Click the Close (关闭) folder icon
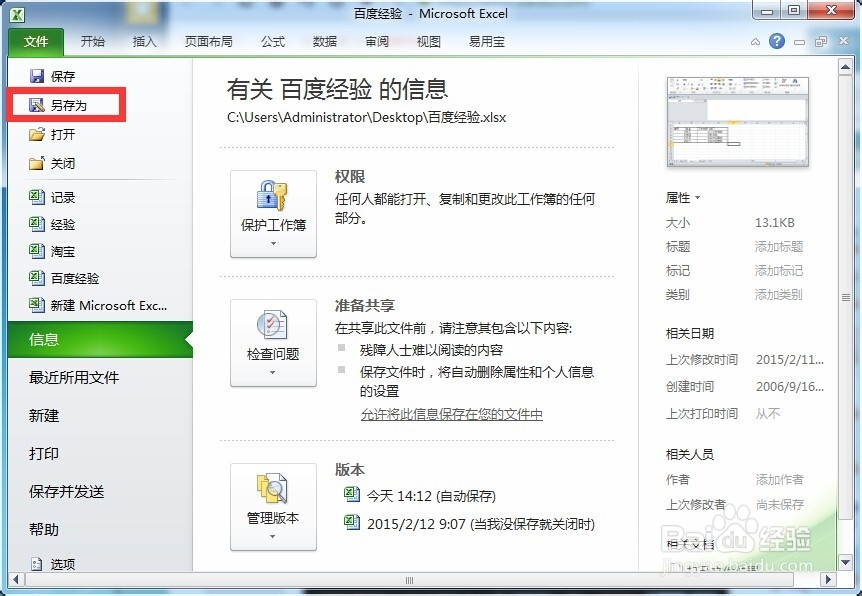Image resolution: width=862 pixels, height=596 pixels. 37,163
